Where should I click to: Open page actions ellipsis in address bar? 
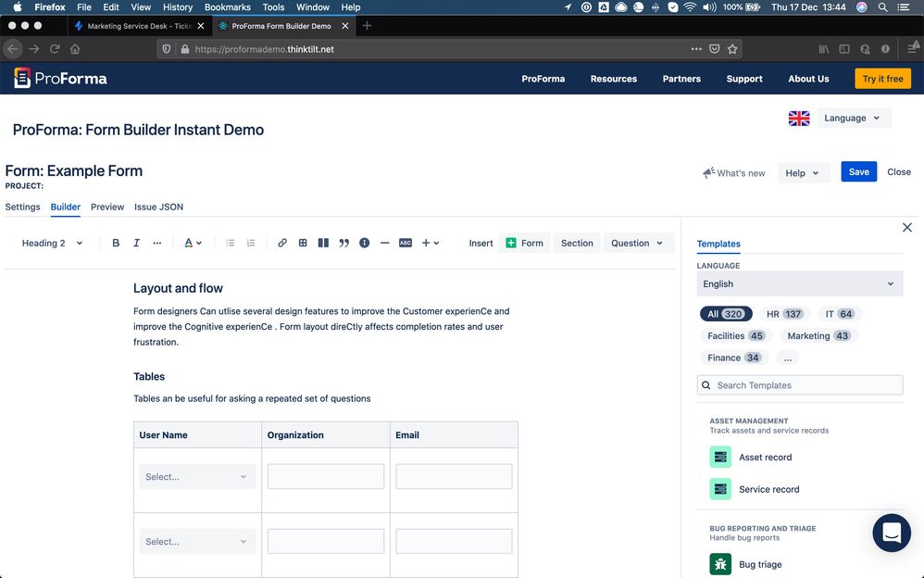pos(696,49)
